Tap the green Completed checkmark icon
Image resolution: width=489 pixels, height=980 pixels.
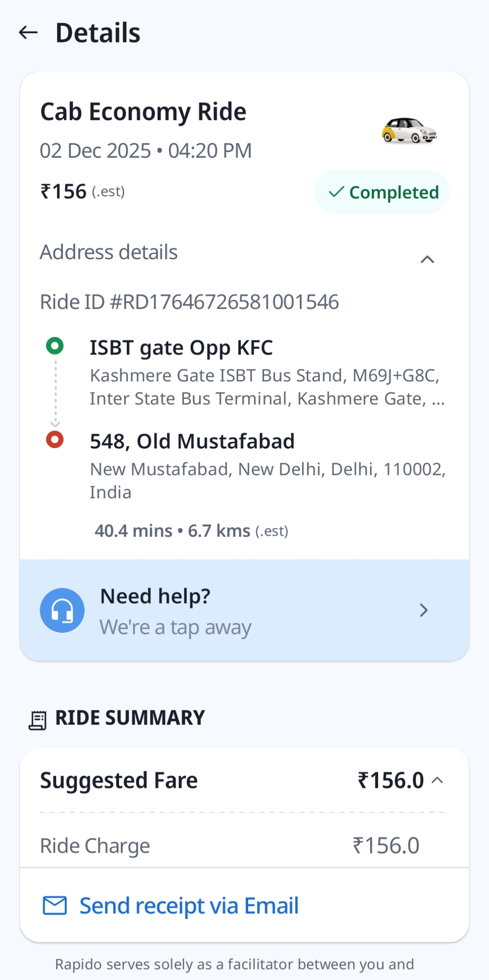point(336,192)
